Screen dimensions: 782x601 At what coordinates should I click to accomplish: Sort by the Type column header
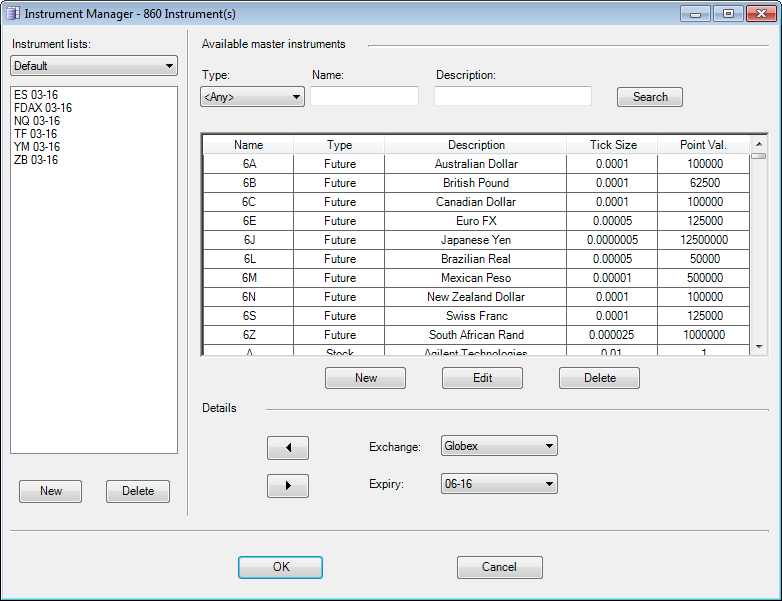(339, 145)
